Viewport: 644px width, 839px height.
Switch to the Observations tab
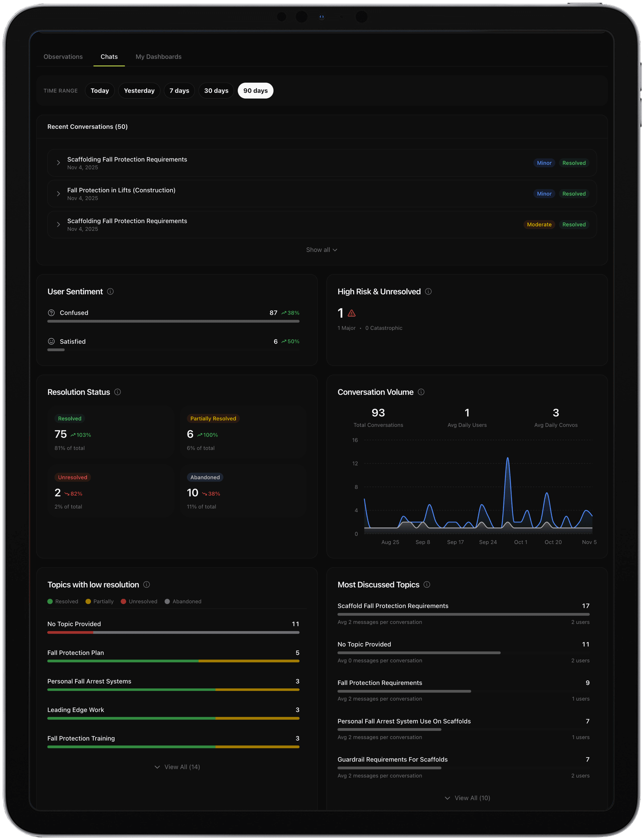[x=63, y=56]
